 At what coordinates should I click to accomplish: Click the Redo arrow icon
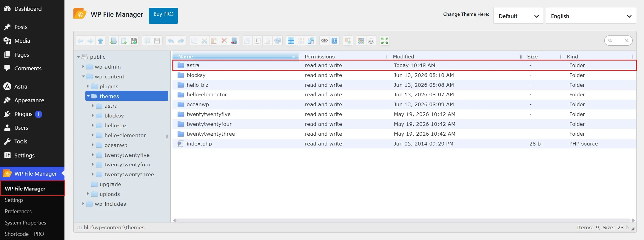pos(181,41)
